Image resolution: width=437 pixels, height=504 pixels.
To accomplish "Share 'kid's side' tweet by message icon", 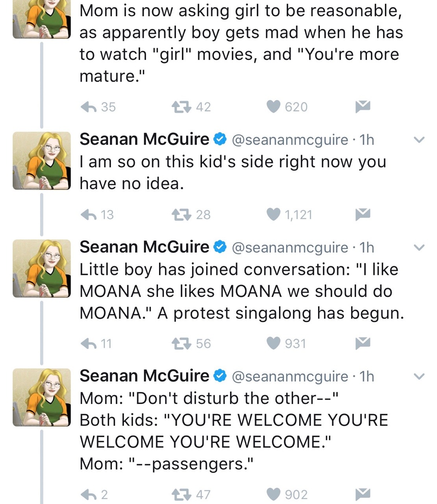I will pos(363,215).
